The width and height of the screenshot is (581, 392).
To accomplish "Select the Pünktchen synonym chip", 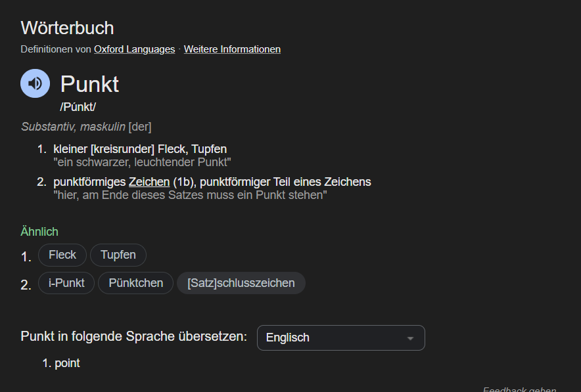I will click(135, 283).
